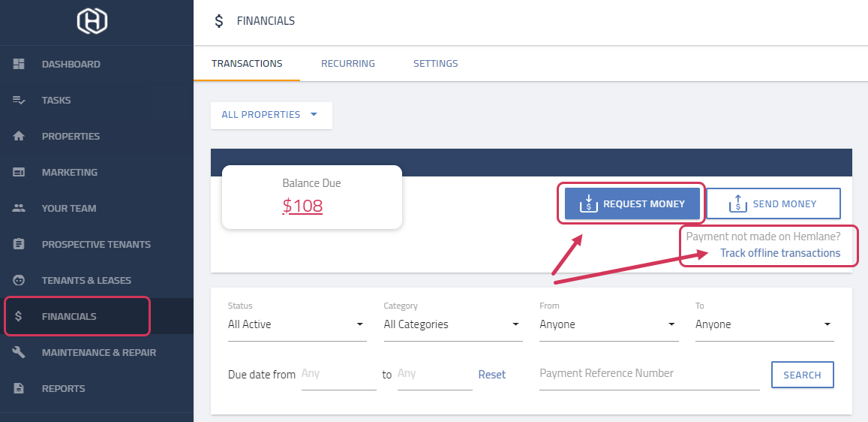Expand the All Properties dropdown
The image size is (868, 422).
[x=272, y=115]
